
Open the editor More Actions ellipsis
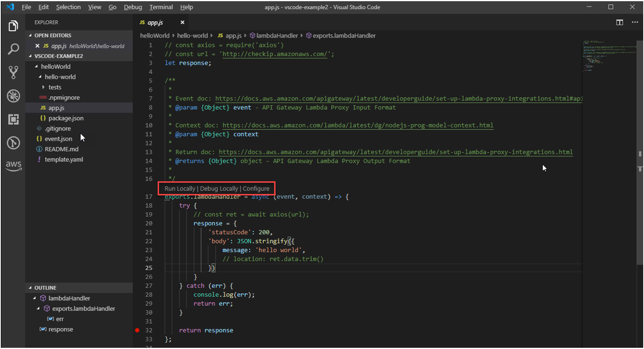pyautogui.click(x=635, y=23)
